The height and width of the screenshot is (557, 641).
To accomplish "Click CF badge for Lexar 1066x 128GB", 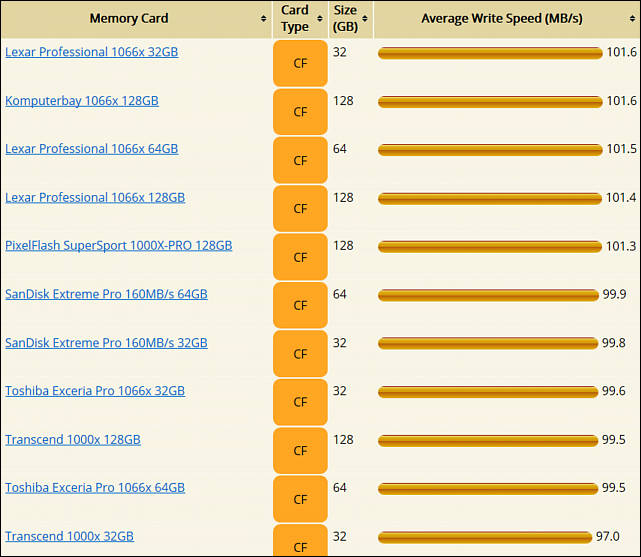I will click(300, 208).
